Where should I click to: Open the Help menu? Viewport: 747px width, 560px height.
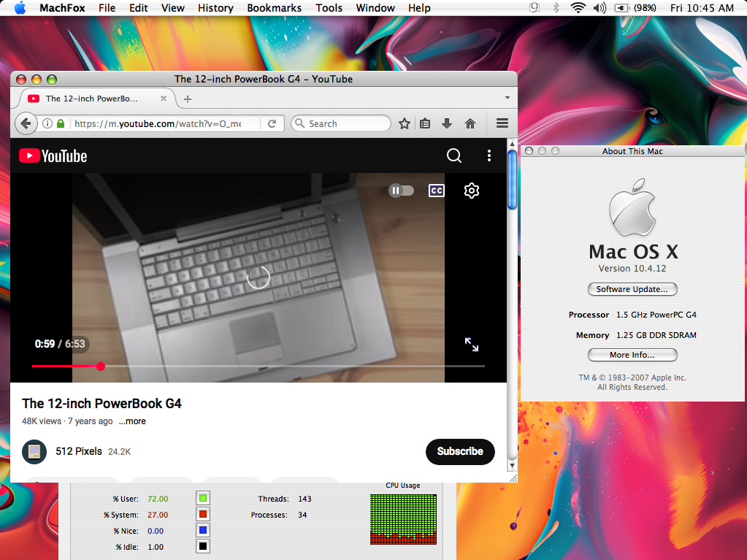click(419, 8)
